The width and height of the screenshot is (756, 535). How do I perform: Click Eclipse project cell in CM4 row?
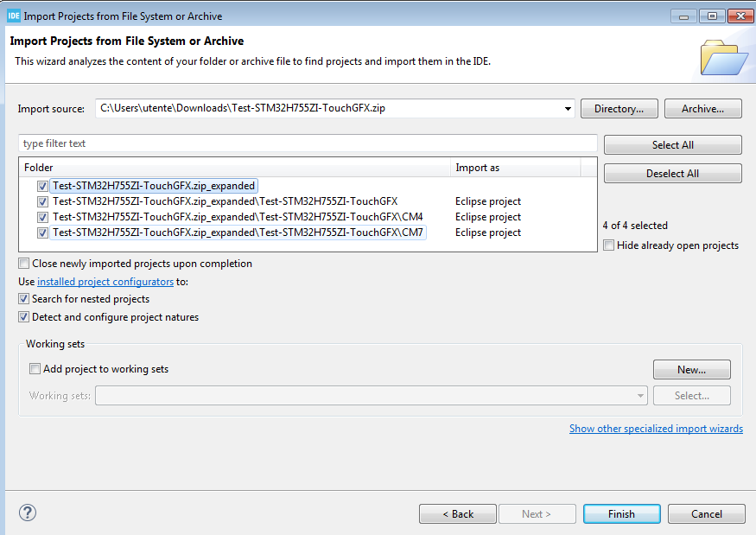tap(488, 217)
